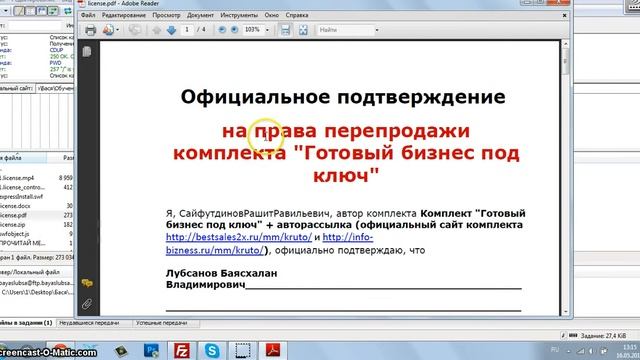Enable scrolling page mode icon
The height and width of the screenshot is (360, 640).
pyautogui.click(x=285, y=30)
